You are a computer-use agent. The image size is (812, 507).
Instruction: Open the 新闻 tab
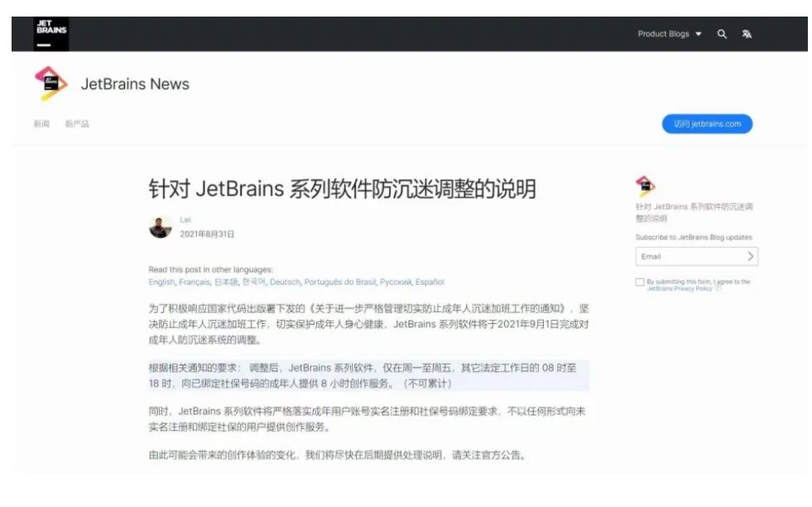(41, 124)
